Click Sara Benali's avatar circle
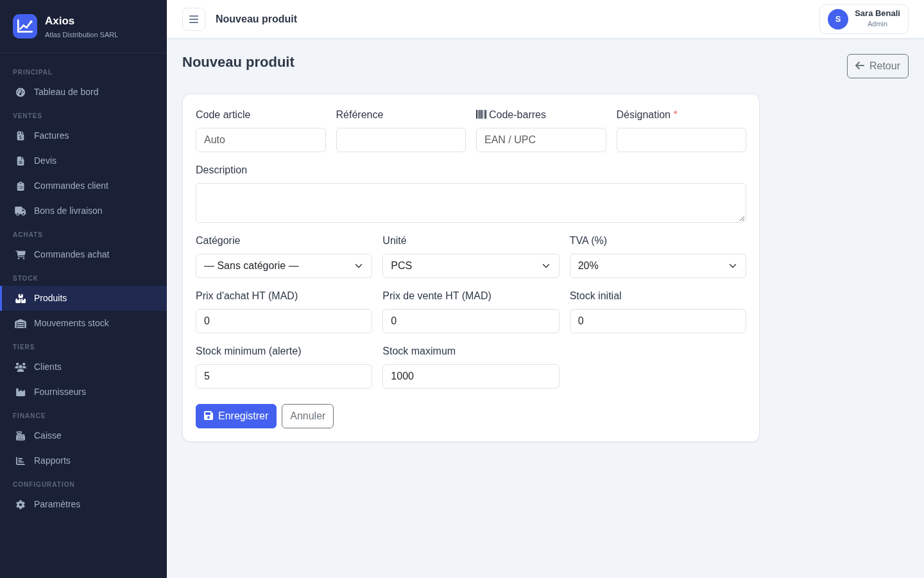 [x=838, y=19]
